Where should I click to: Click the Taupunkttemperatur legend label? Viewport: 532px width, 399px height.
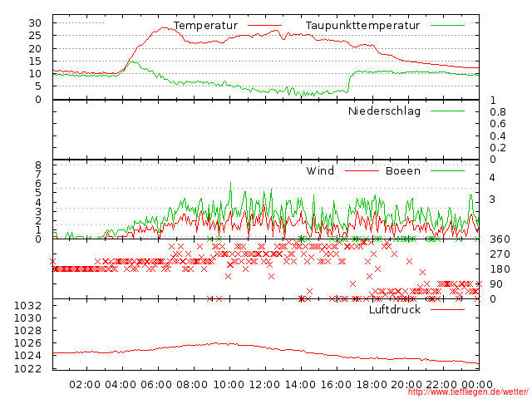[362, 26]
